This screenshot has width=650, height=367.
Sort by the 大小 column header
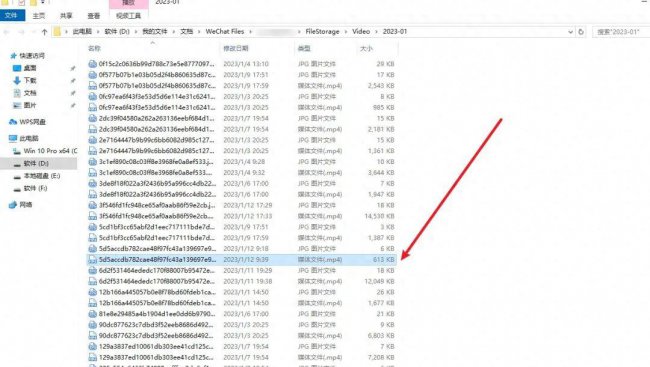(x=366, y=49)
